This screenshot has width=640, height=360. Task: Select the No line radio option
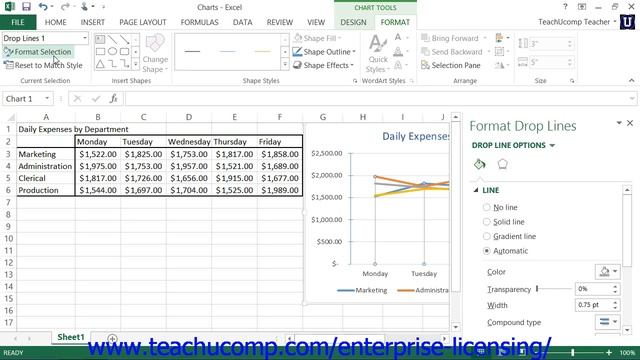pos(486,207)
